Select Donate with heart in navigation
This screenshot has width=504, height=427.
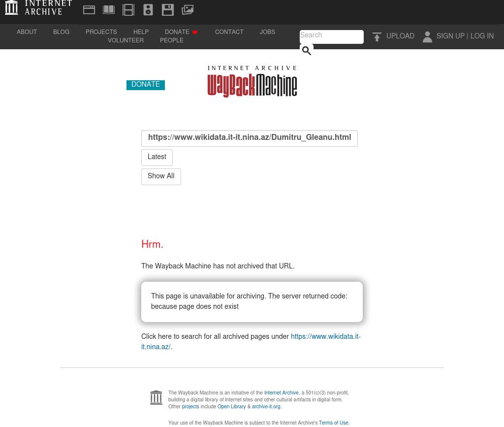click(181, 33)
